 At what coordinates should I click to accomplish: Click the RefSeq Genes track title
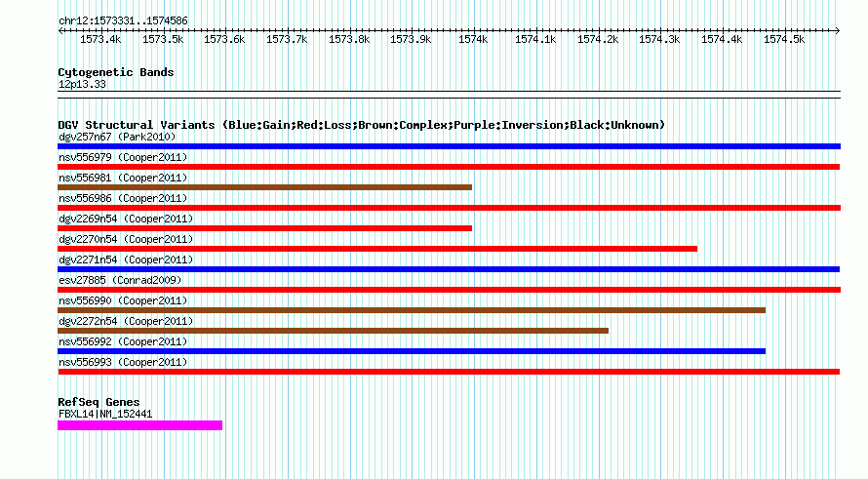point(99,403)
